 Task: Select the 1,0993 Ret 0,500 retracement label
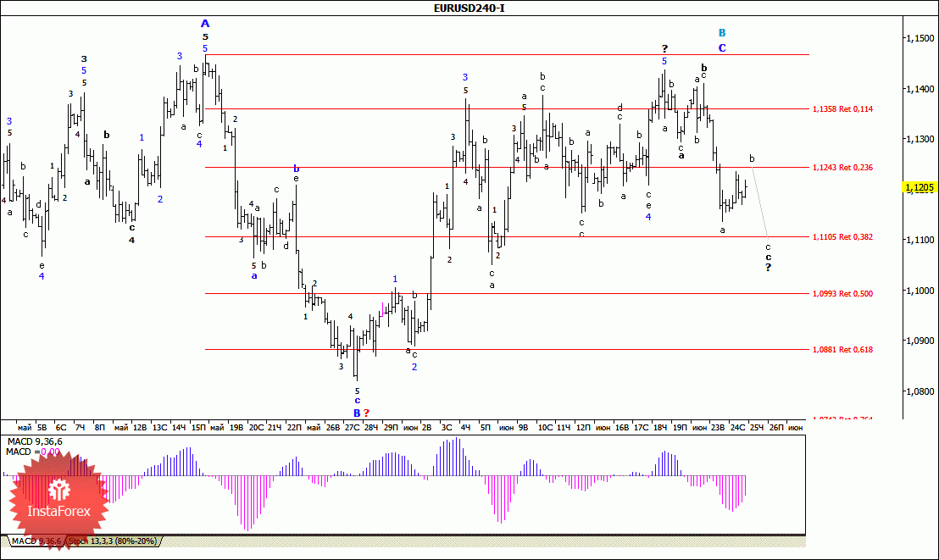click(x=842, y=294)
